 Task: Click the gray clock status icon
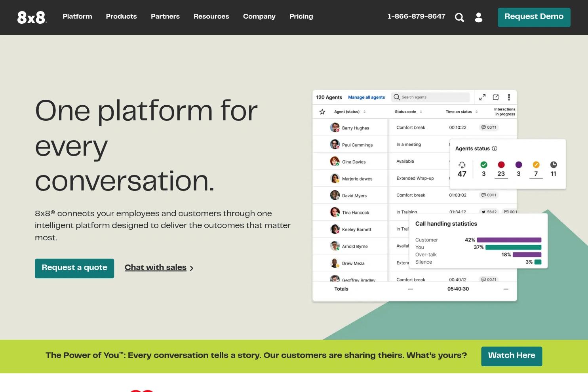(554, 165)
